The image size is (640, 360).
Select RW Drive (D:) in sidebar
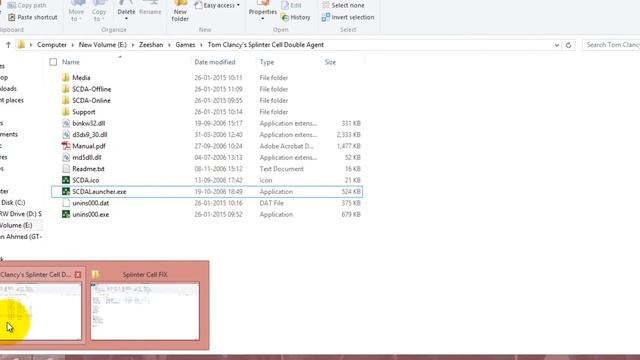(x=21, y=214)
